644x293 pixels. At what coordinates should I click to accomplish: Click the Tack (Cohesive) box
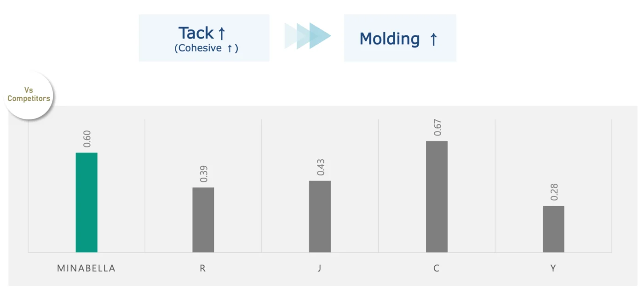tap(204, 38)
